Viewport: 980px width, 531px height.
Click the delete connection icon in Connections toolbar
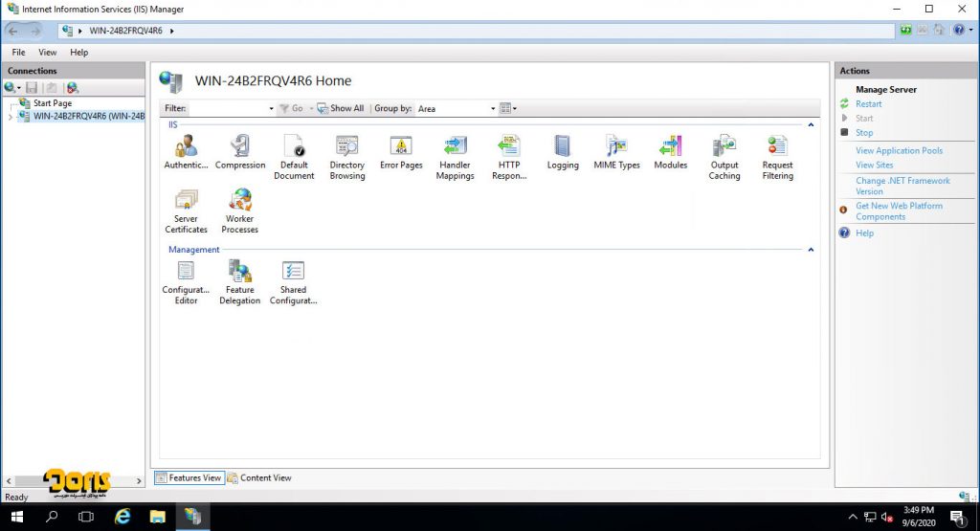73,88
